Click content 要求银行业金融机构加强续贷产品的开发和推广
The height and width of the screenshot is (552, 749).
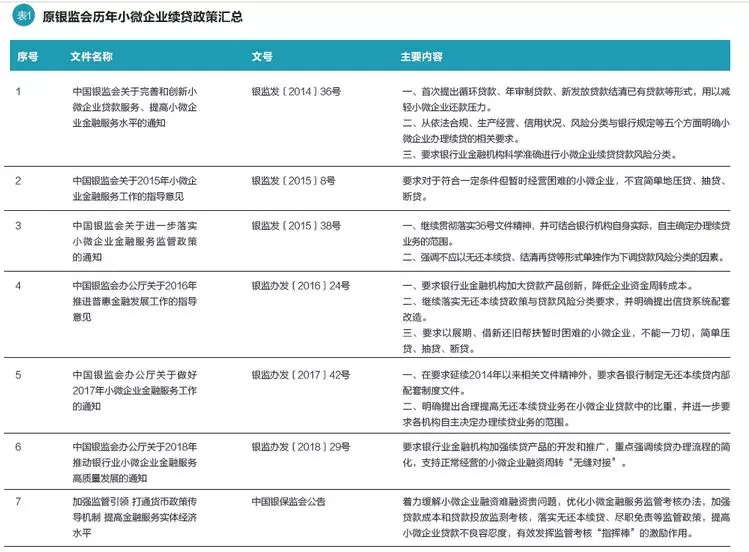566,455
